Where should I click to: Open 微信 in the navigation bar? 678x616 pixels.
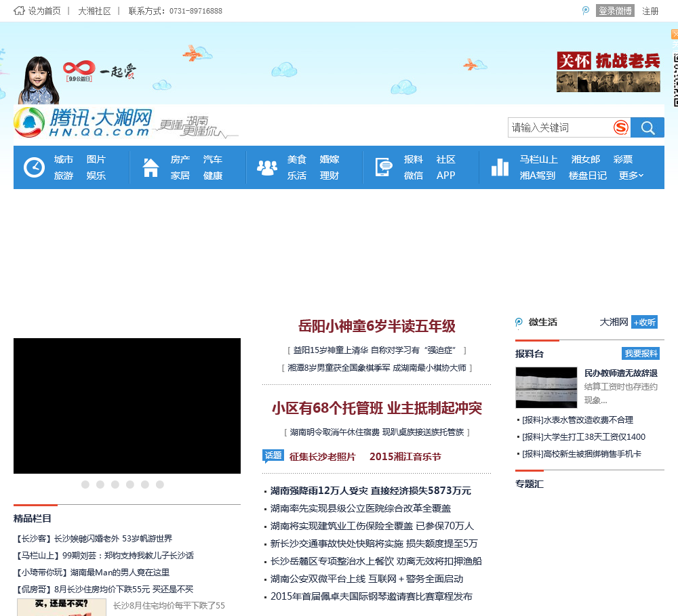414,176
